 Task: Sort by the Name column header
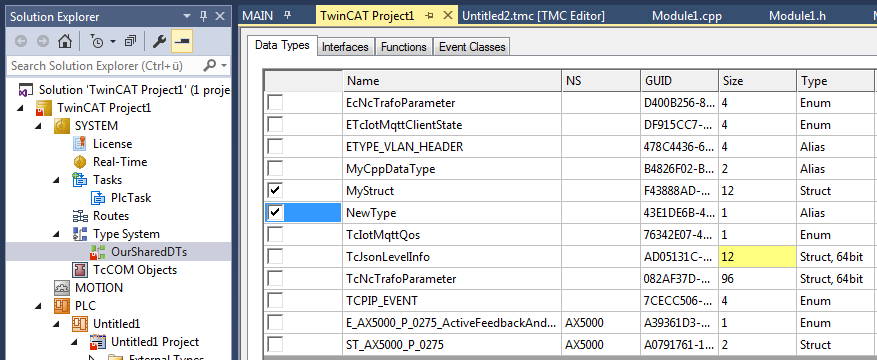coord(452,80)
